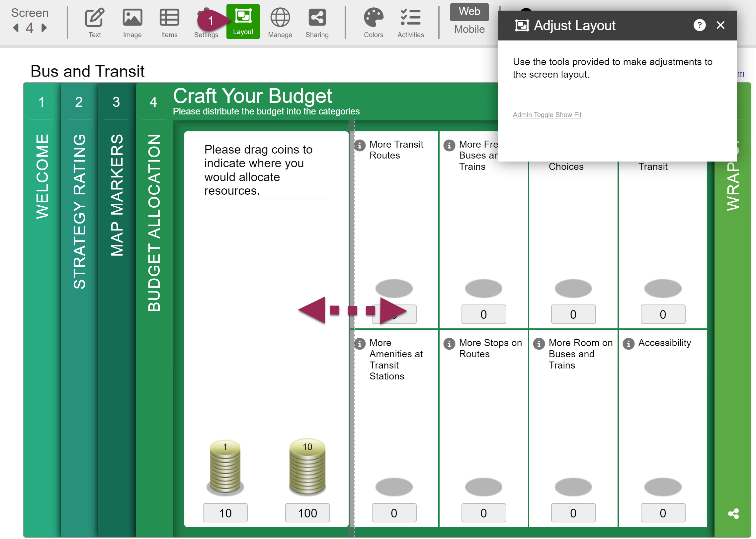
Task: Switch preview to Web view
Action: 469,12
